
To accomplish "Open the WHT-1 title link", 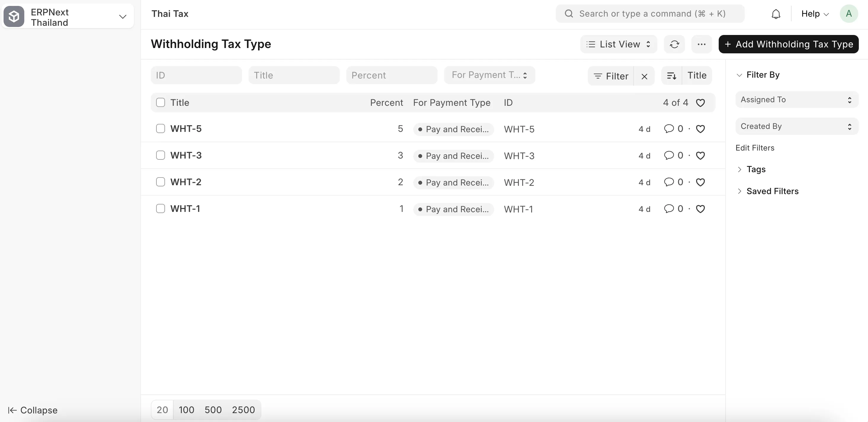I will point(185,209).
